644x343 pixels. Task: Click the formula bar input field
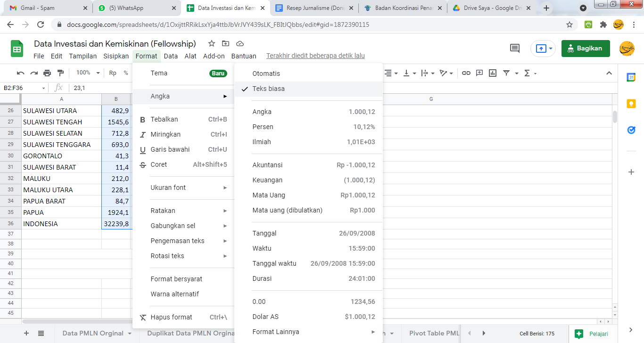[x=330, y=88]
